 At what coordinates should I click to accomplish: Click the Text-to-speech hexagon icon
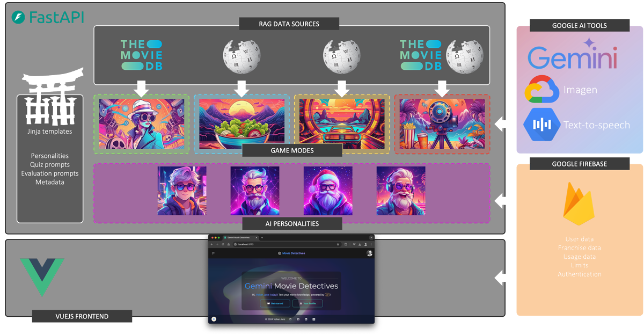pyautogui.click(x=541, y=125)
